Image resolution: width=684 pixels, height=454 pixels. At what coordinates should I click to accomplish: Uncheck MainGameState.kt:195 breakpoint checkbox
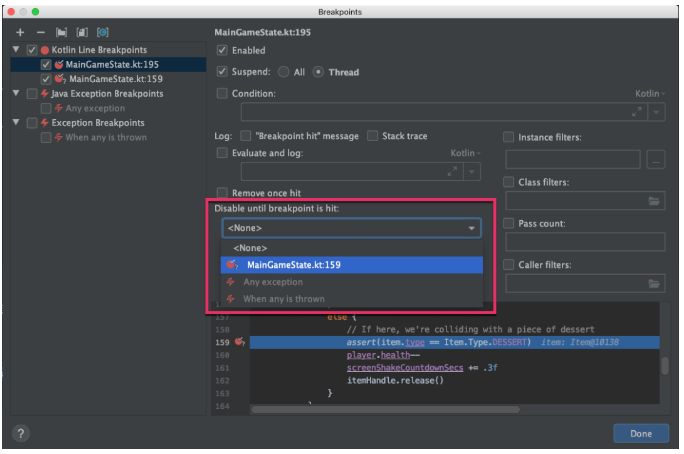click(46, 65)
